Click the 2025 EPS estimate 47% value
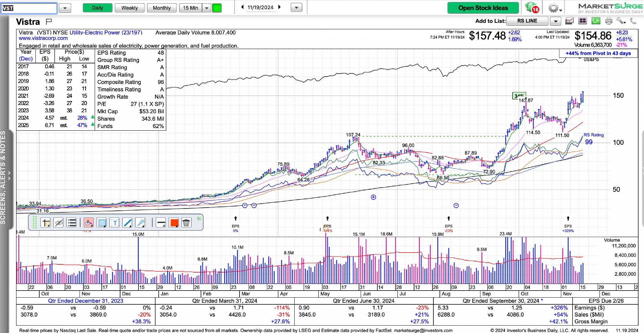Screen dimensions: 644x333 point(82,125)
